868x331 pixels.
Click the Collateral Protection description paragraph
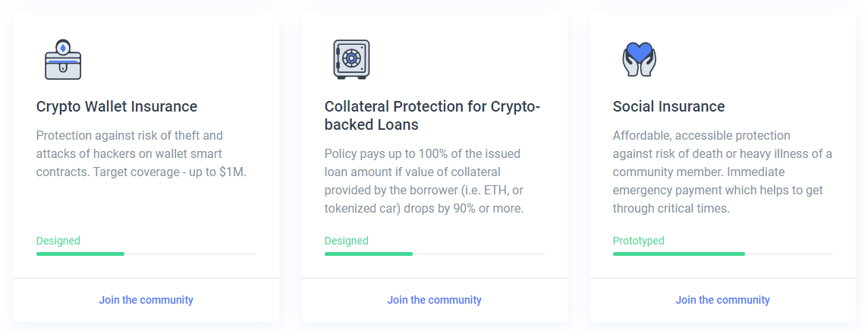[424, 181]
